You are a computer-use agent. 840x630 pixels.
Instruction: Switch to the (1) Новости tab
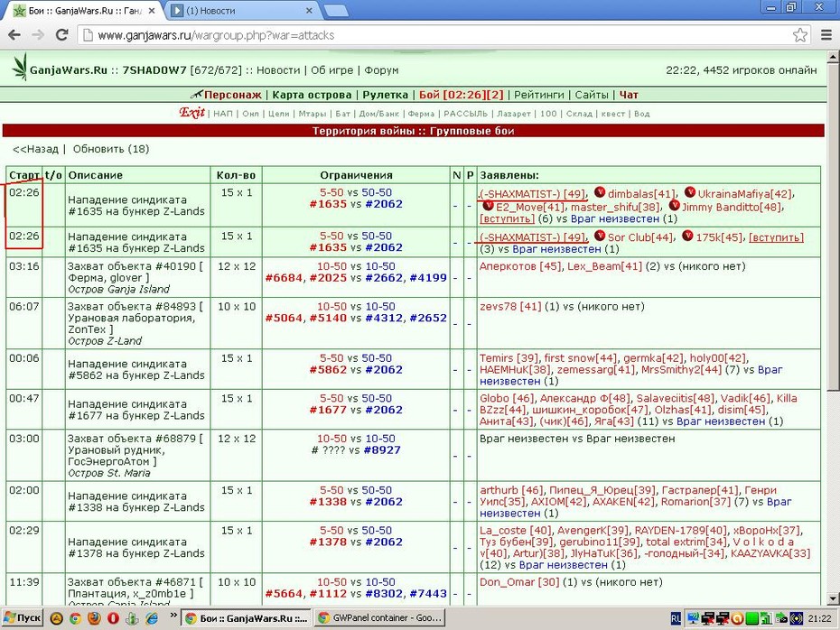click(242, 11)
